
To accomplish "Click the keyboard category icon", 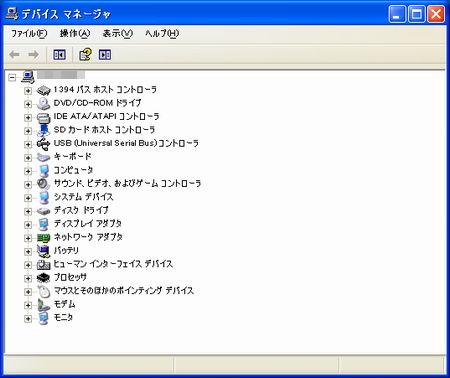I will [43, 157].
